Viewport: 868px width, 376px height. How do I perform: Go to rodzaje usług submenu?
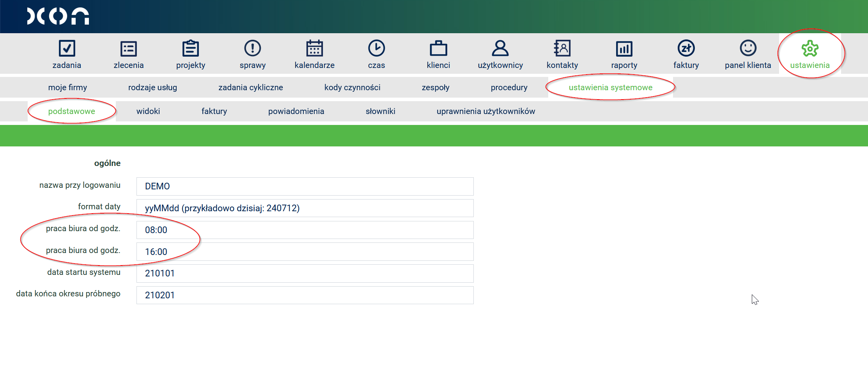152,87
